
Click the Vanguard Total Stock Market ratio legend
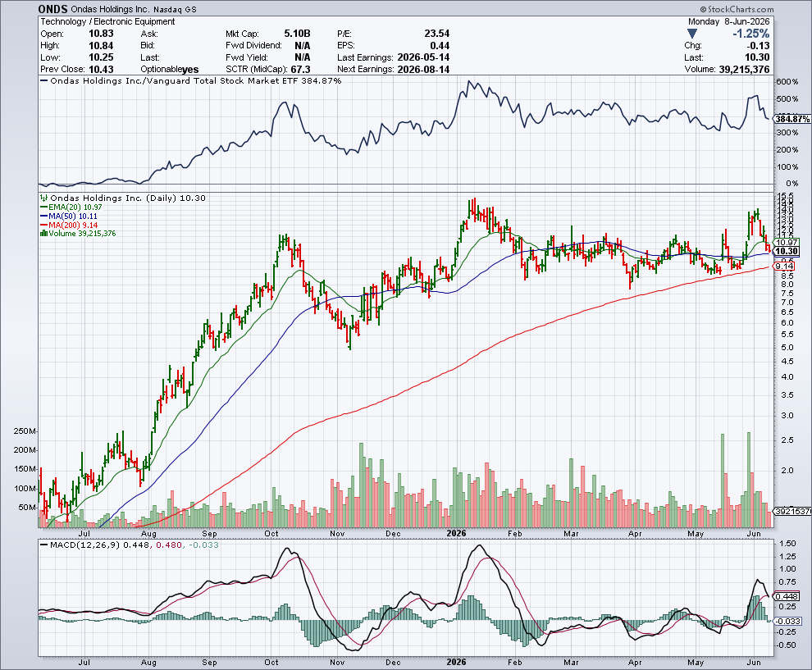190,80
